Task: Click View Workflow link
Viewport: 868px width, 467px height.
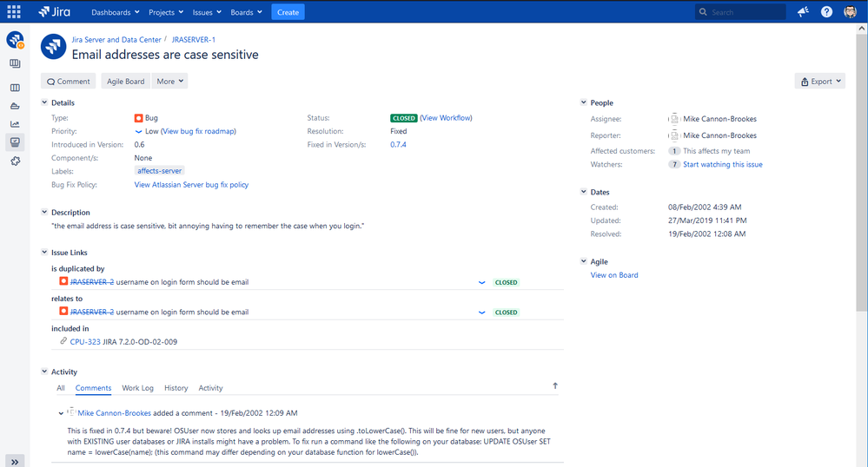Action: coord(447,118)
